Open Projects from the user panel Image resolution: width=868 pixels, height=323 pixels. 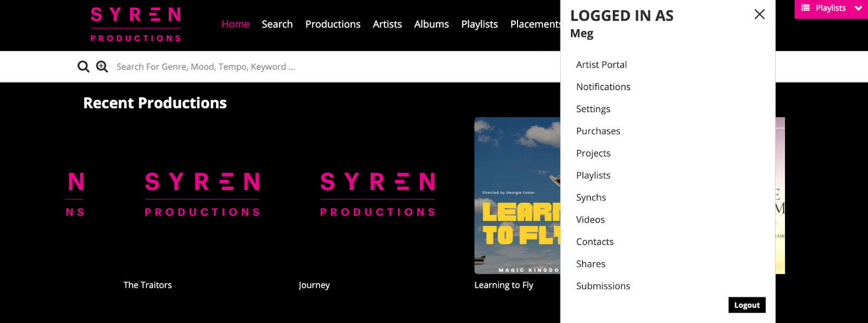(593, 153)
